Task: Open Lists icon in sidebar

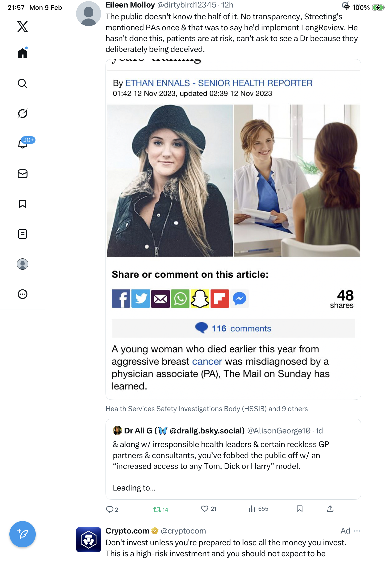Action: click(23, 234)
